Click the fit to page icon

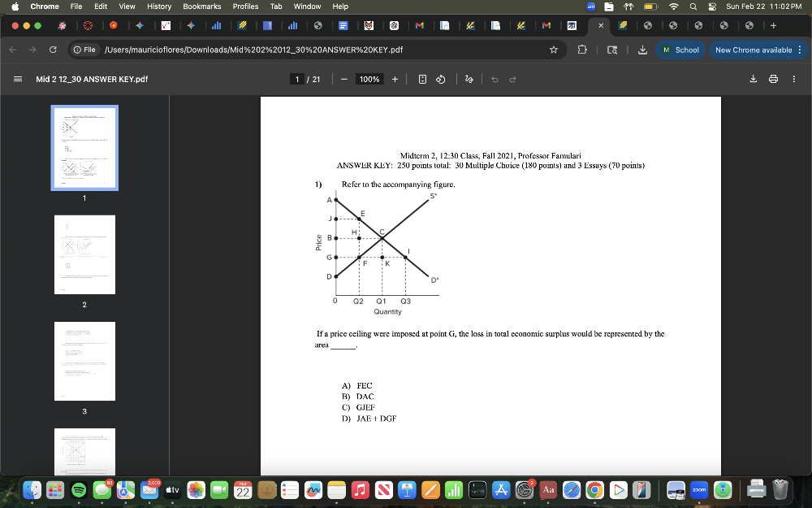[422, 79]
